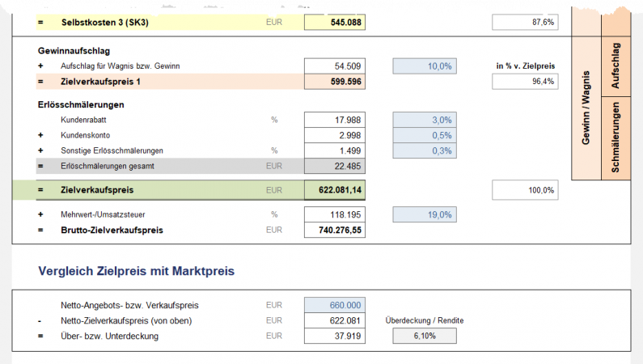
Task: Select the green Zielverkaufspreis cell 622.081,14
Action: (x=335, y=190)
